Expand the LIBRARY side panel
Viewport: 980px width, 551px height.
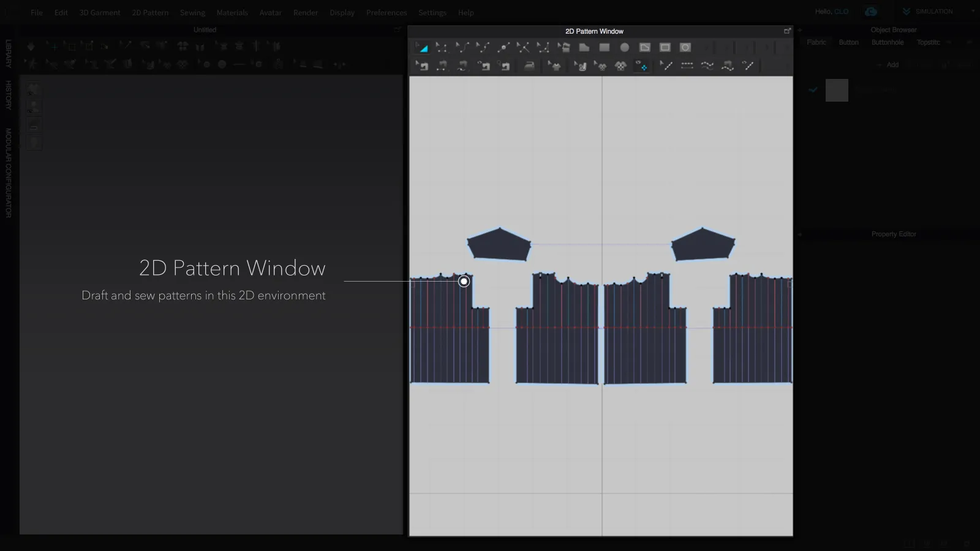(x=9, y=53)
